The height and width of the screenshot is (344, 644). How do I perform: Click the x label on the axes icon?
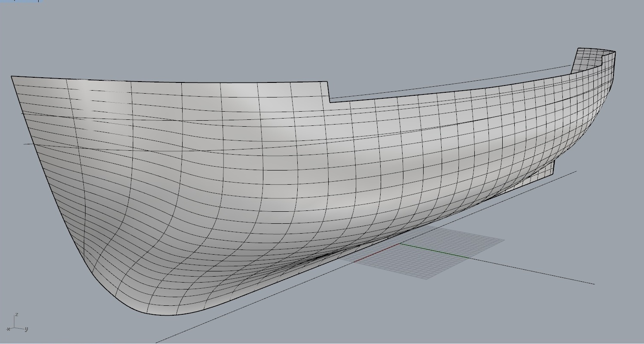[8, 329]
